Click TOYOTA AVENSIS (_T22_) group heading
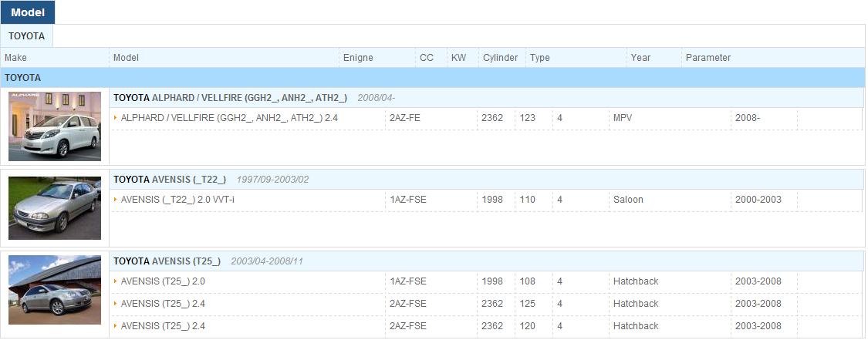The height and width of the screenshot is (340, 868). (x=170, y=180)
